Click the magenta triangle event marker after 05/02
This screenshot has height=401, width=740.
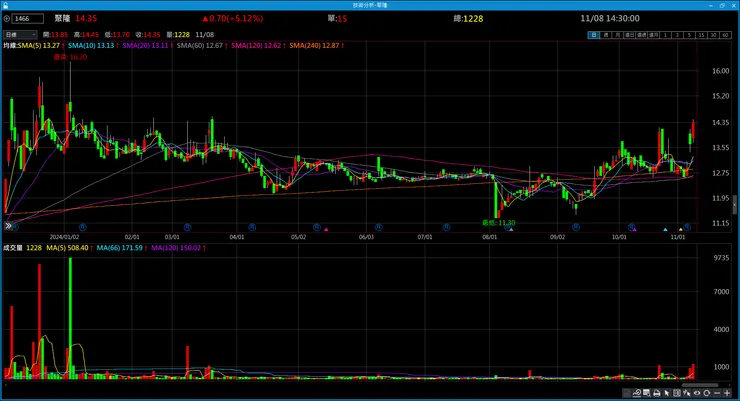pos(326,230)
